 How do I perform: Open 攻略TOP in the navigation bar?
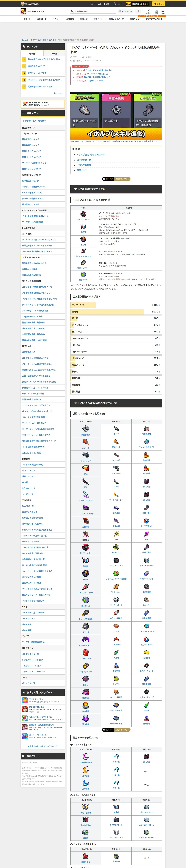[27, 19]
